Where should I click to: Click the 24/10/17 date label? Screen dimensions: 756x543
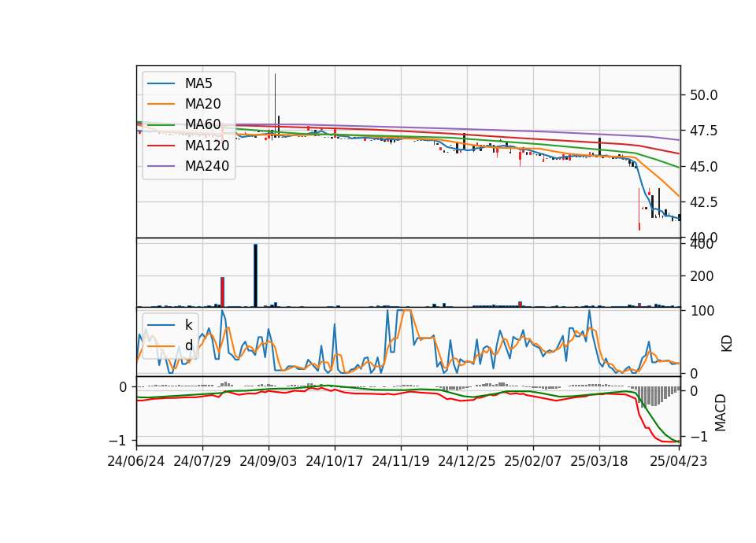334,461
